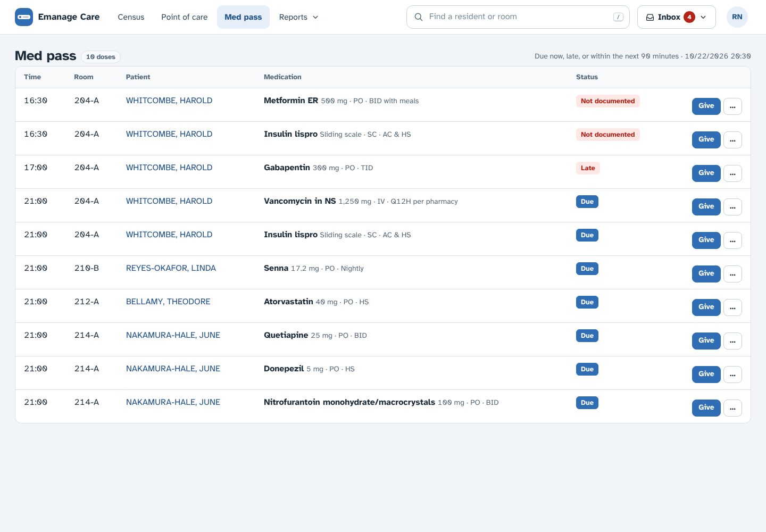
Task: Open more options for Metformin ER row
Action: point(732,106)
